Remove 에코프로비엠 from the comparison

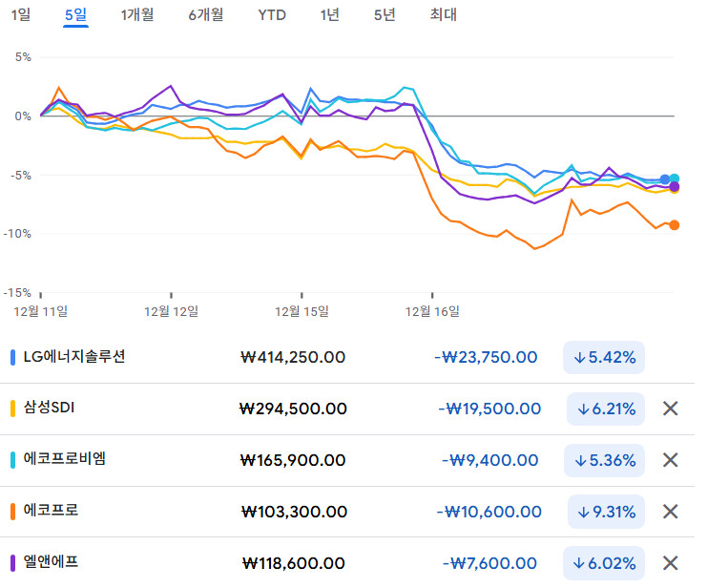coord(670,460)
